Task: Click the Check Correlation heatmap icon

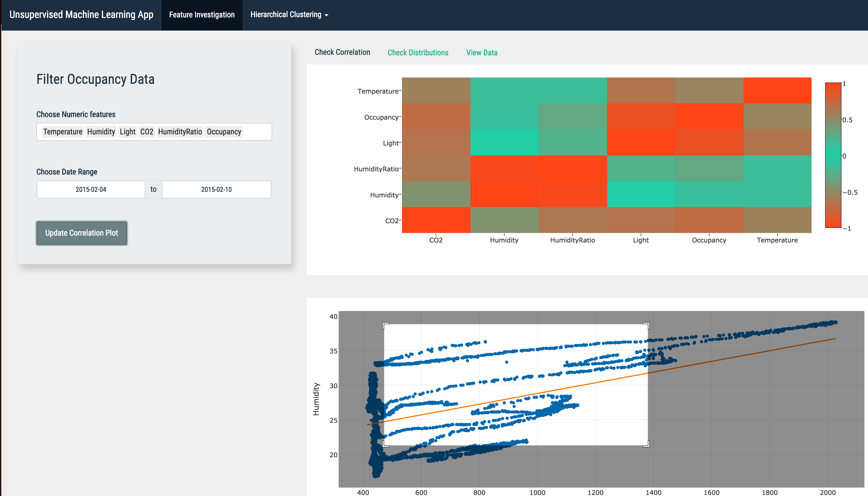Action: [x=343, y=52]
